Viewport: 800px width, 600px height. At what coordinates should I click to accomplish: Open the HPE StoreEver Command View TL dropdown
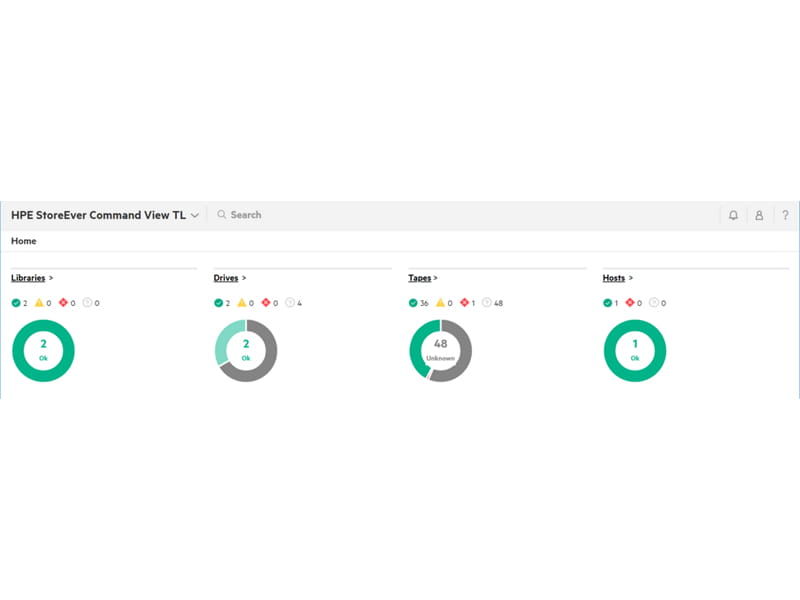point(197,214)
